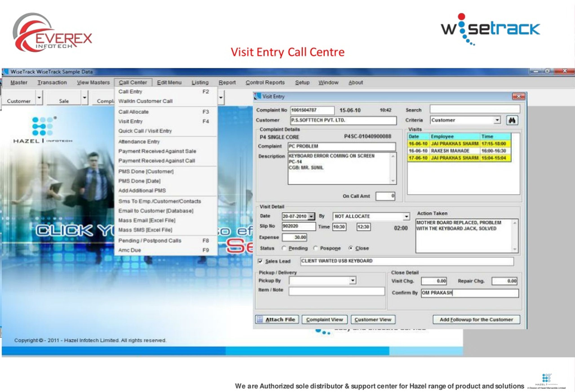Expand the Customer toolbar dropdown arrow
Viewport: 575px width, 392px height.
(39, 97)
